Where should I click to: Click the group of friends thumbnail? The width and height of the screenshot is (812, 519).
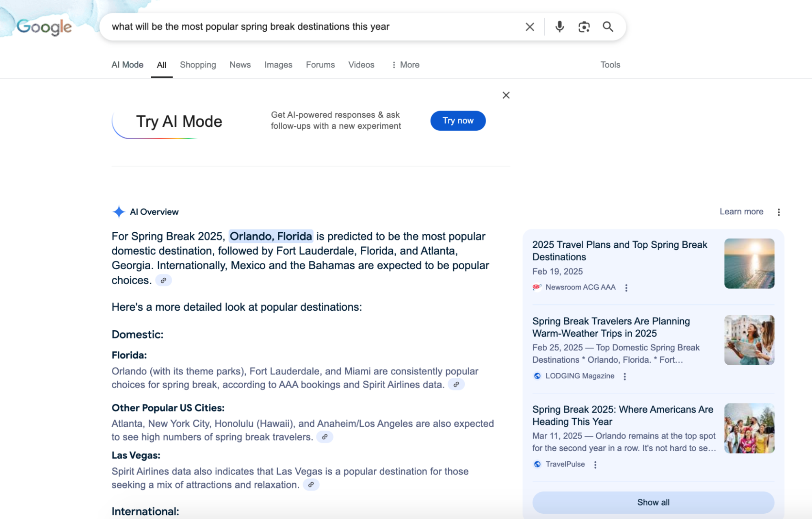(749, 428)
